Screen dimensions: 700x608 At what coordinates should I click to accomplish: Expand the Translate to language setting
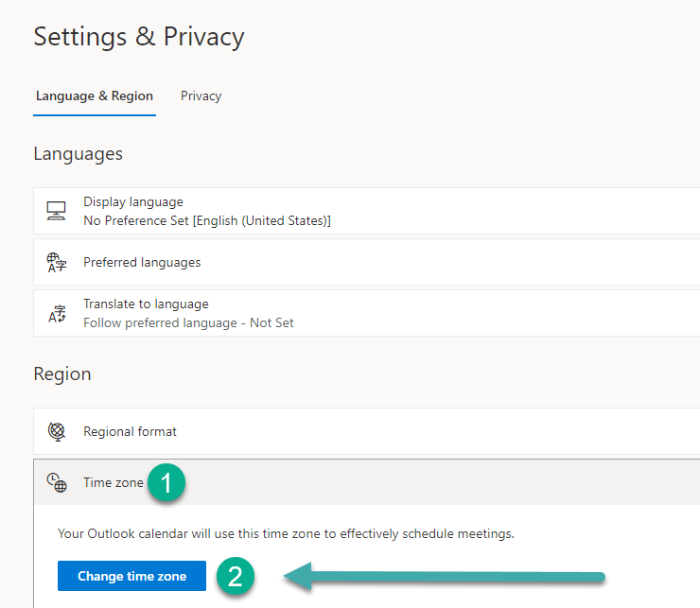146,304
